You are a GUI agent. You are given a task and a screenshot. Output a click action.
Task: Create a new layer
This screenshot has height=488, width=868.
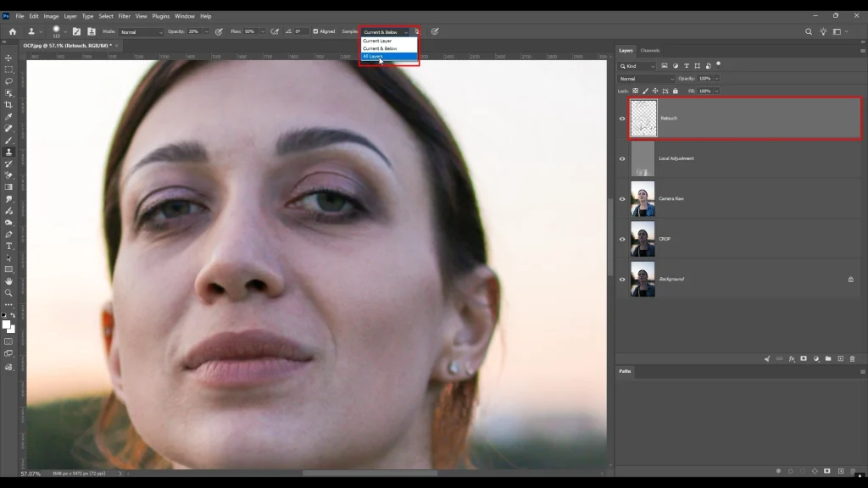click(840, 358)
